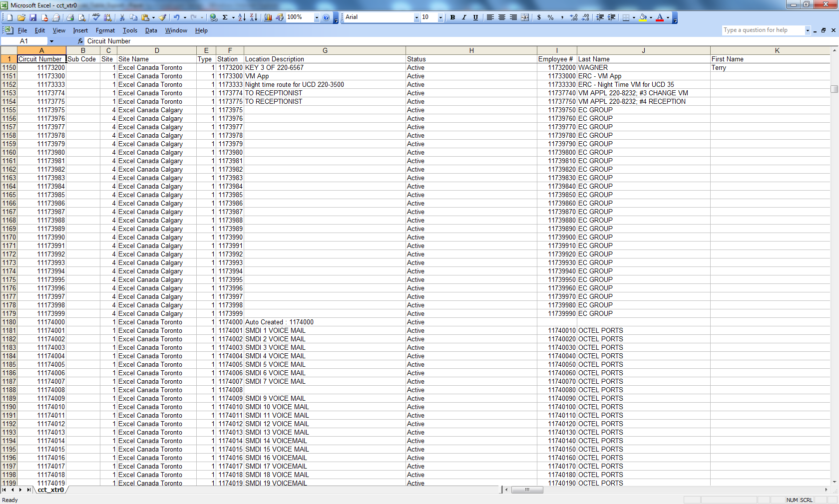Open the Edit menu
The width and height of the screenshot is (839, 504).
40,30
